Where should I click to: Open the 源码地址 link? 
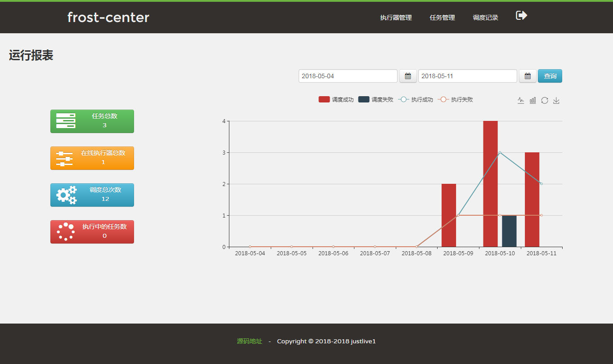(x=250, y=341)
